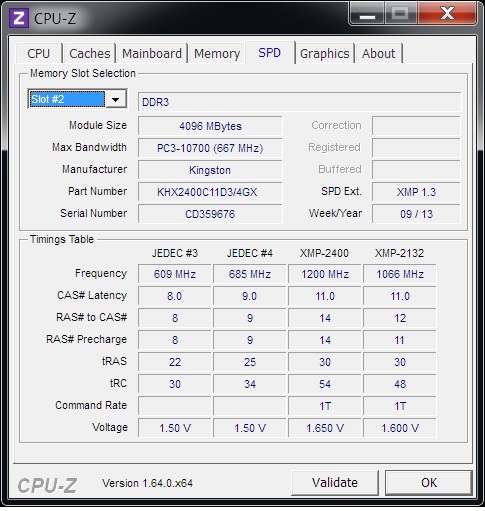Click the empty Buffered field

(416, 170)
